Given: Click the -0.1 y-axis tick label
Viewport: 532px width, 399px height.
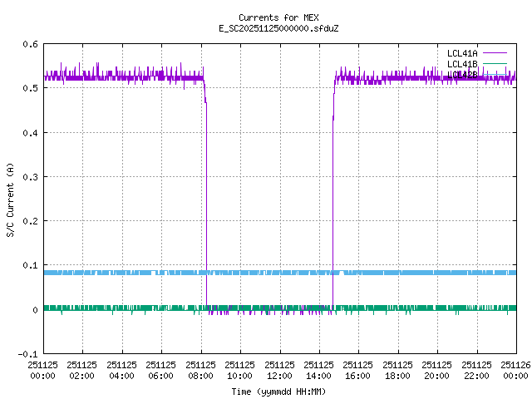Looking at the screenshot, I should [27, 354].
